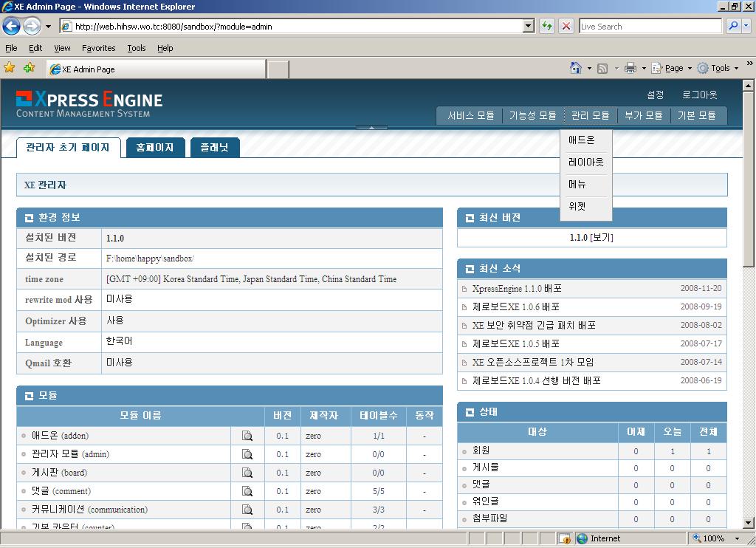Viewport: 756px width, 548px height.
Task: Go forward with the browser Forward arrow
Action: (x=32, y=26)
